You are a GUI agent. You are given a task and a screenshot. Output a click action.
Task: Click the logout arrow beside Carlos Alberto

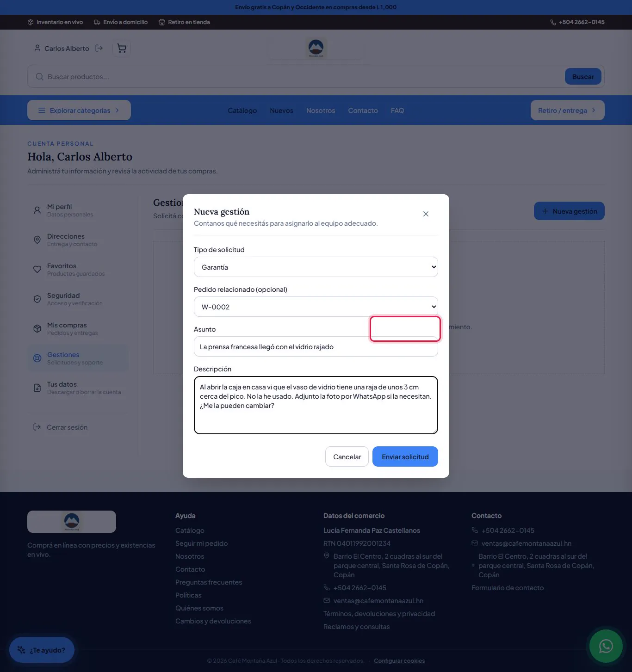point(99,48)
